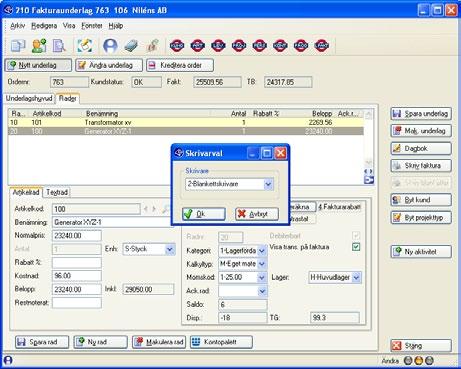Screen dimensions: 461x369
Task: Select the Artikelrad tab
Action: tap(26, 192)
